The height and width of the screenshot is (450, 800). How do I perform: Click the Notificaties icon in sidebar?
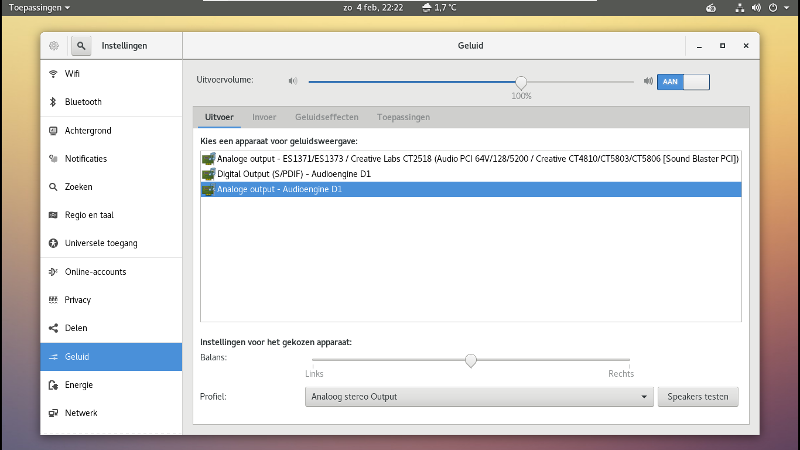point(53,159)
